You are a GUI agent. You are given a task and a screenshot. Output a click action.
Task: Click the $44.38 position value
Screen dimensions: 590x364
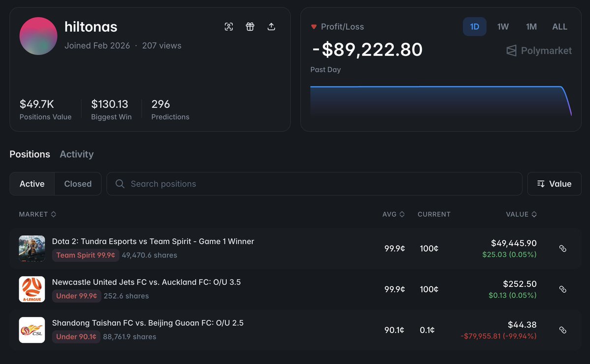(x=522, y=325)
